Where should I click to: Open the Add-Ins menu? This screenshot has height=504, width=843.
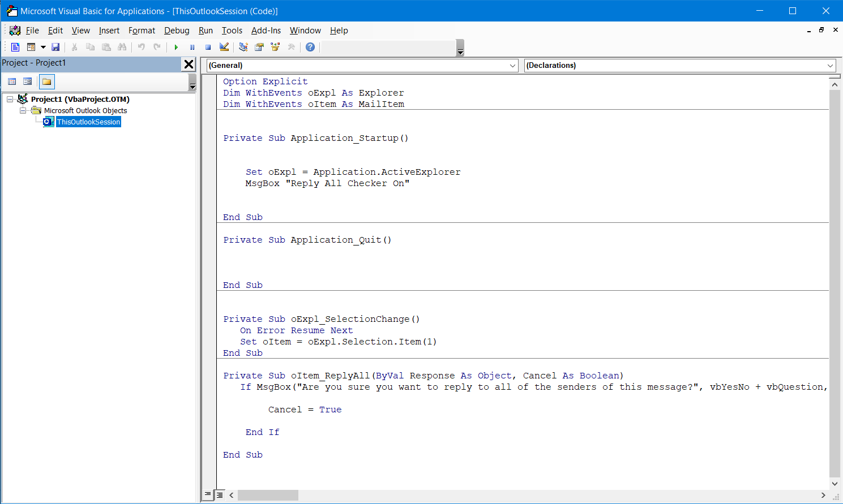tap(266, 31)
